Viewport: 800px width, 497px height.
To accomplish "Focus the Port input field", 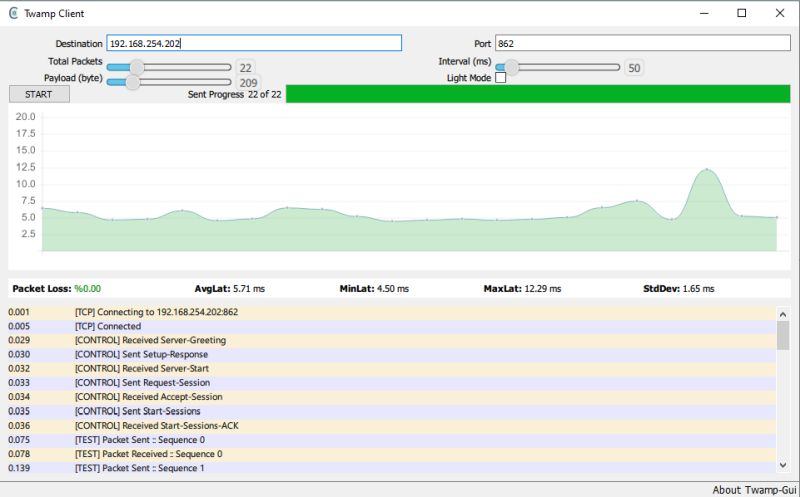I will [x=643, y=43].
